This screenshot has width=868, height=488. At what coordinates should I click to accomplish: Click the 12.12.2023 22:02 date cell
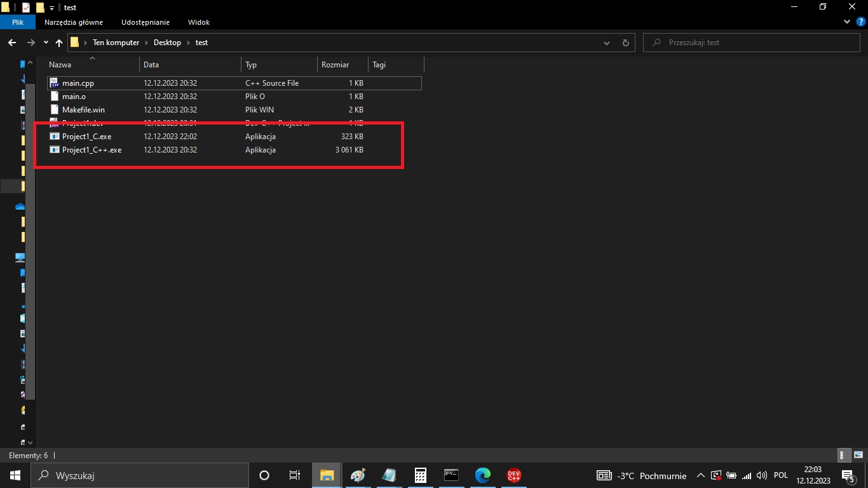coord(170,137)
